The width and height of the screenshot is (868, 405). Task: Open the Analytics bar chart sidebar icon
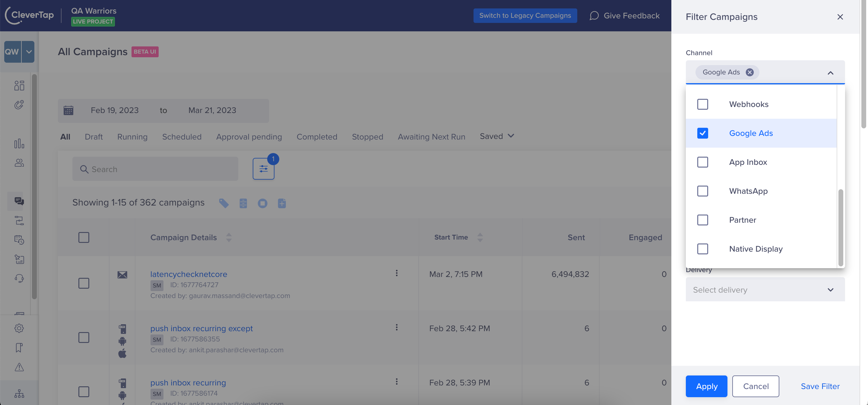tap(19, 144)
